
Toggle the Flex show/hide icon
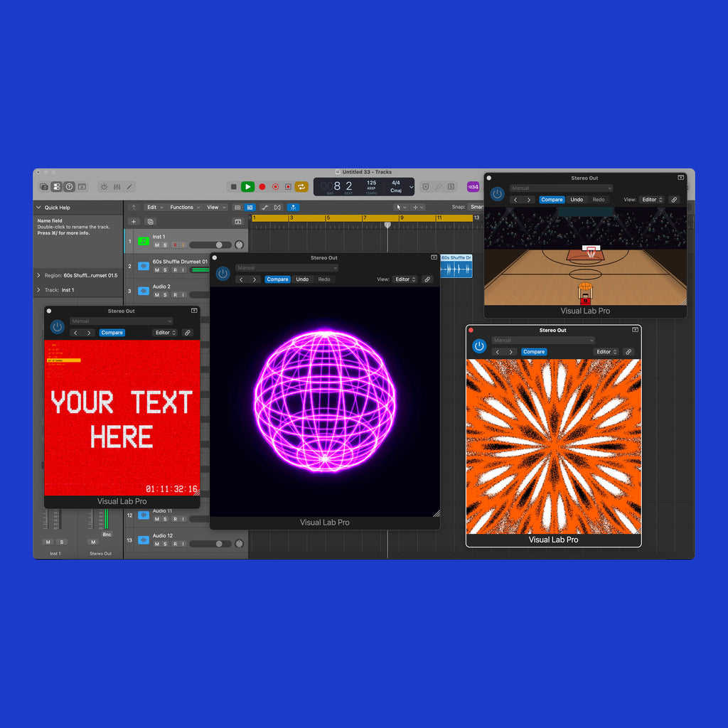tap(278, 208)
